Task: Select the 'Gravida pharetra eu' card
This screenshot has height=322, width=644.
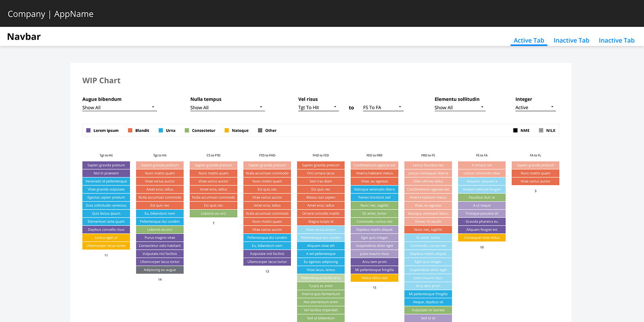Action: coord(482,221)
